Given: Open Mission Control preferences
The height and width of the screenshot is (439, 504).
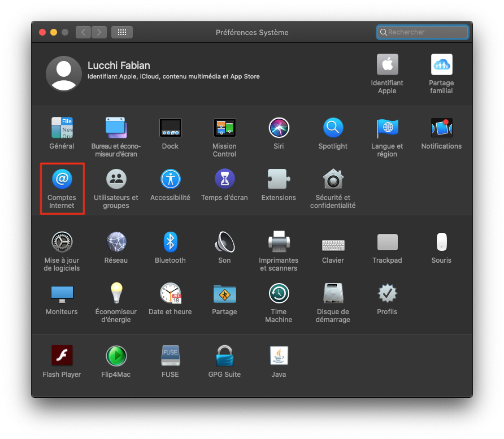Looking at the screenshot, I should (224, 128).
